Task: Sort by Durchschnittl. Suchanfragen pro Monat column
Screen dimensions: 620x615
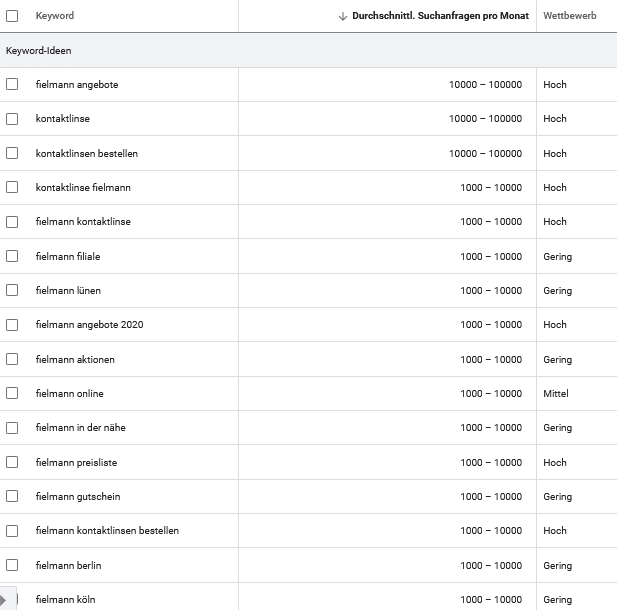Action: point(440,16)
